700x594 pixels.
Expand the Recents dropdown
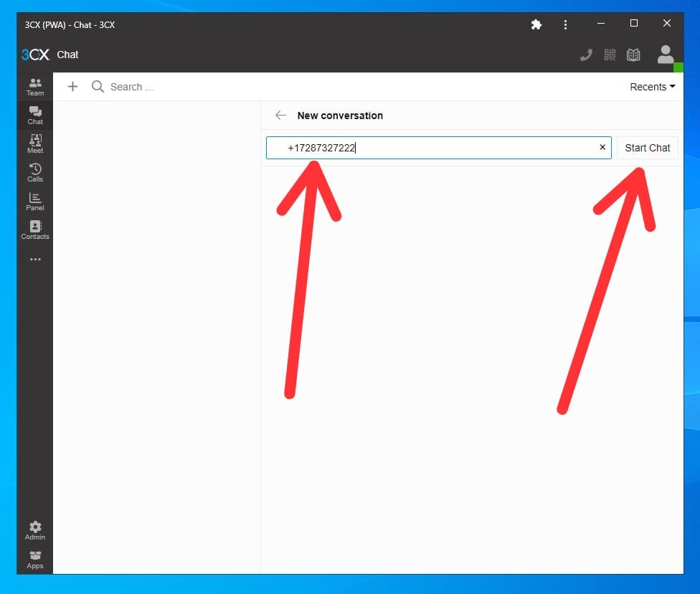pos(652,87)
